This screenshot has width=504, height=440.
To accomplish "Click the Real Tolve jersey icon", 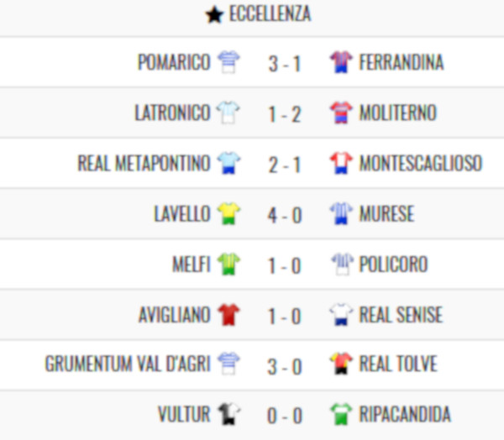I will click(341, 364).
